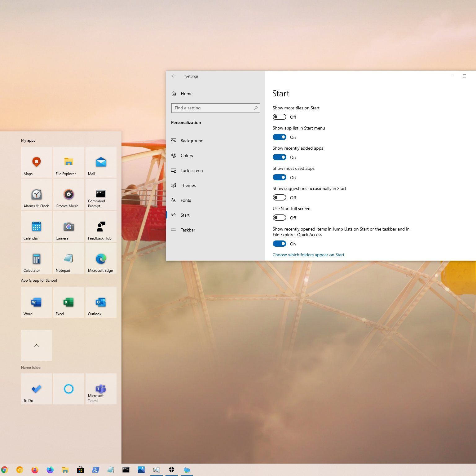This screenshot has width=476, height=476.
Task: Open the Feedback Hub tile
Action: tap(101, 227)
